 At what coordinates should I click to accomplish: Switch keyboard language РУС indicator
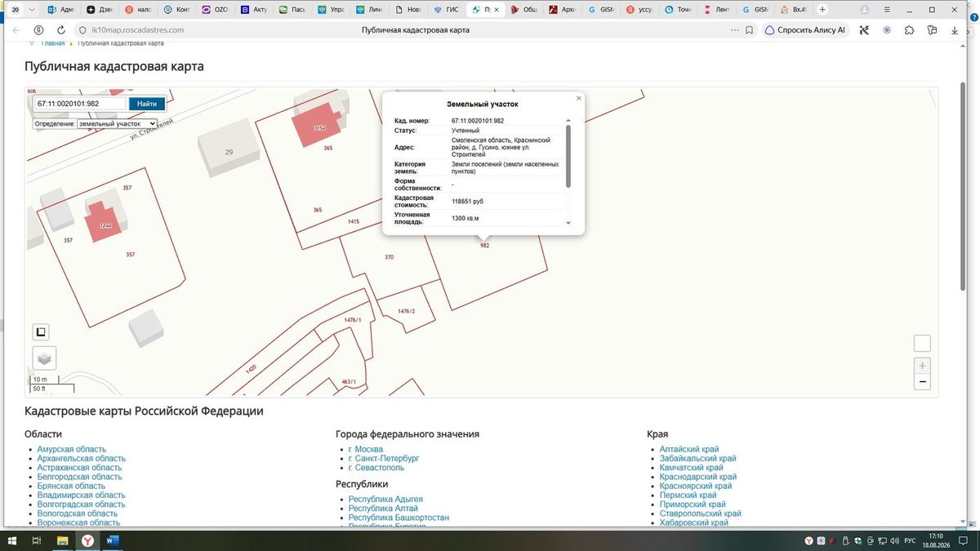point(910,540)
